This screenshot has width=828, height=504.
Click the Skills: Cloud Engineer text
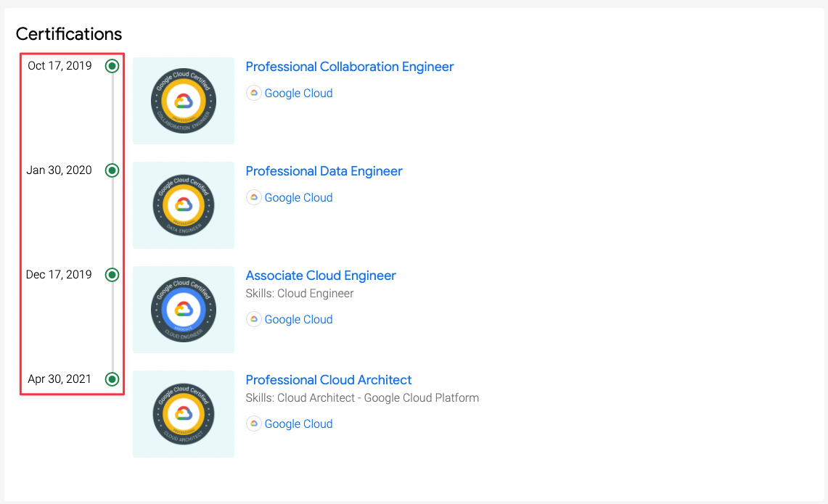coord(300,294)
